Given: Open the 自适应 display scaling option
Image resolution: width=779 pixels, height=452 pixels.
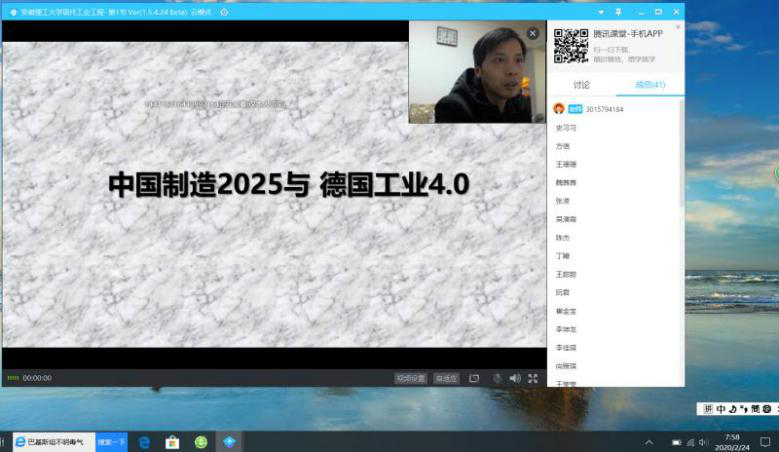Looking at the screenshot, I should [446, 378].
